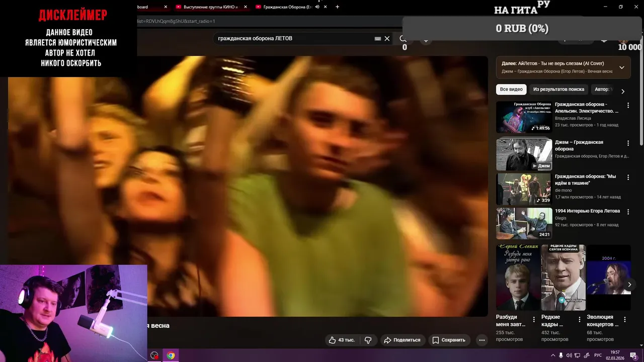Open the Разбуди меня завтра рано short
Viewport: 644px width, 362px height.
click(518, 278)
